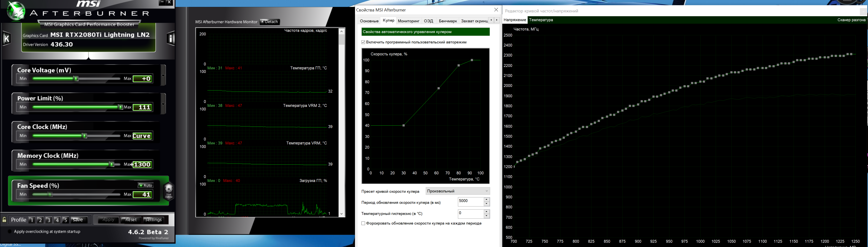Viewport: 868px width, 247px height.
Task: Open the Мониторинг tab
Action: click(x=408, y=21)
